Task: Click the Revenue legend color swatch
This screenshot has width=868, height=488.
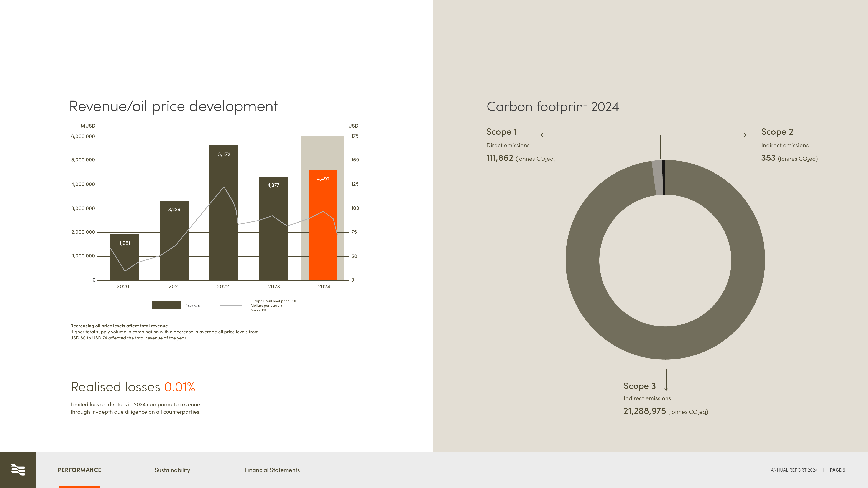Action: point(166,305)
